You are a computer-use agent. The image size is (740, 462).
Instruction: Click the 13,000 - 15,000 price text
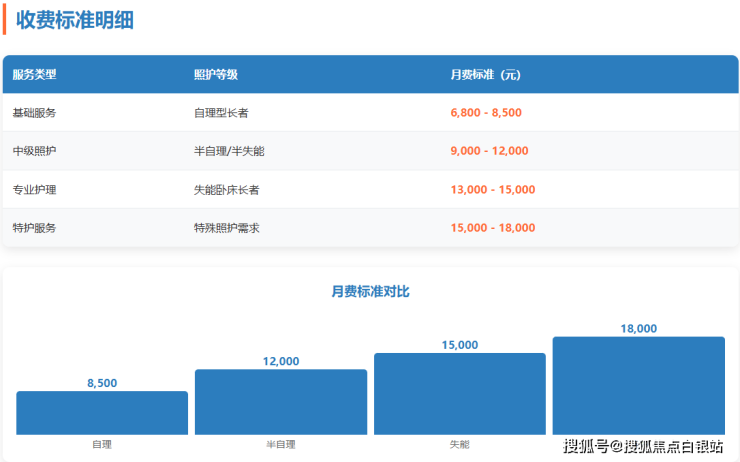(x=493, y=190)
